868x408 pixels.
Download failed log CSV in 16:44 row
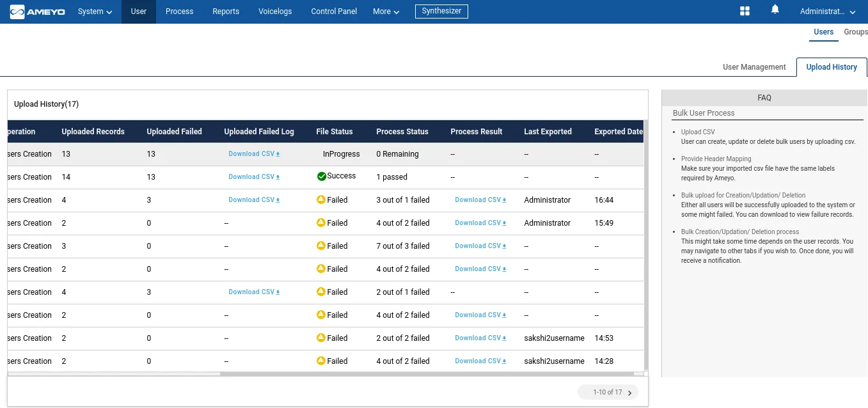[x=254, y=200]
